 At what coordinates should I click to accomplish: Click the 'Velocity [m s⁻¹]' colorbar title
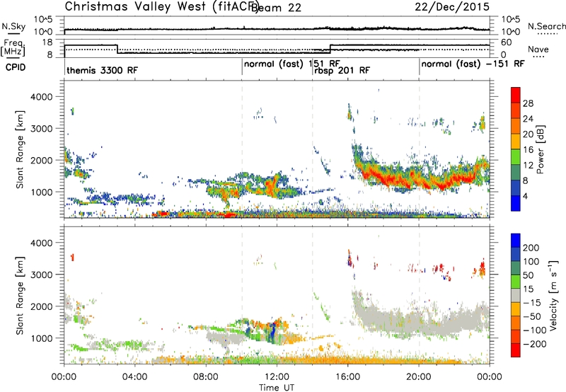click(553, 295)
